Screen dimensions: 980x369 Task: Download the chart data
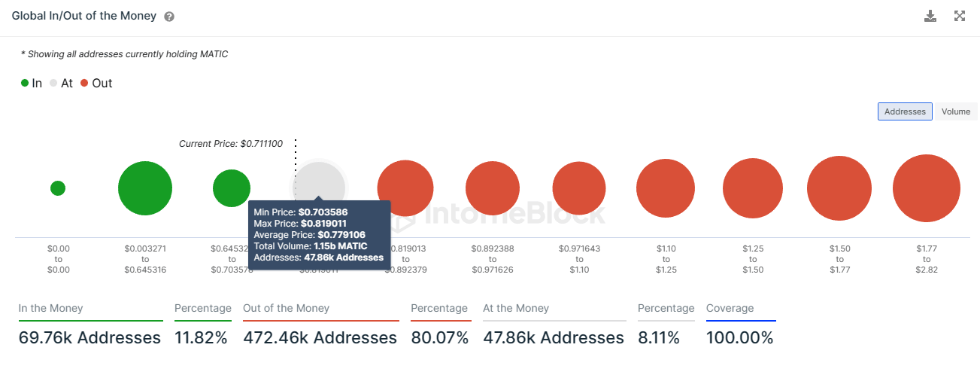pos(930,16)
